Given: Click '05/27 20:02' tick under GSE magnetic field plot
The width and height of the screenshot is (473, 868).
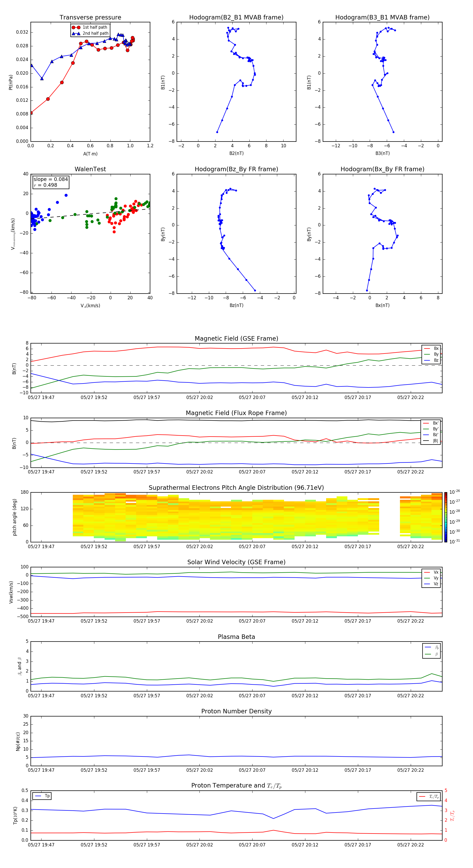Looking at the screenshot, I should 199,398.
